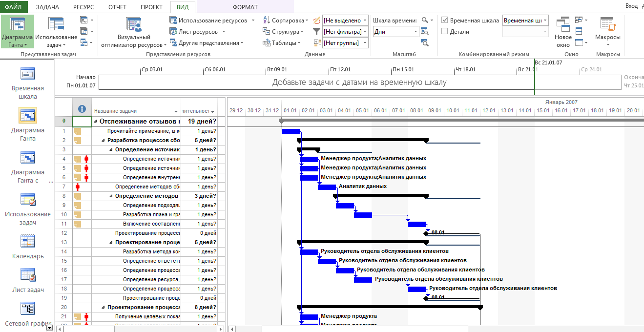Open the ФАЙЛ tab

click(14, 7)
